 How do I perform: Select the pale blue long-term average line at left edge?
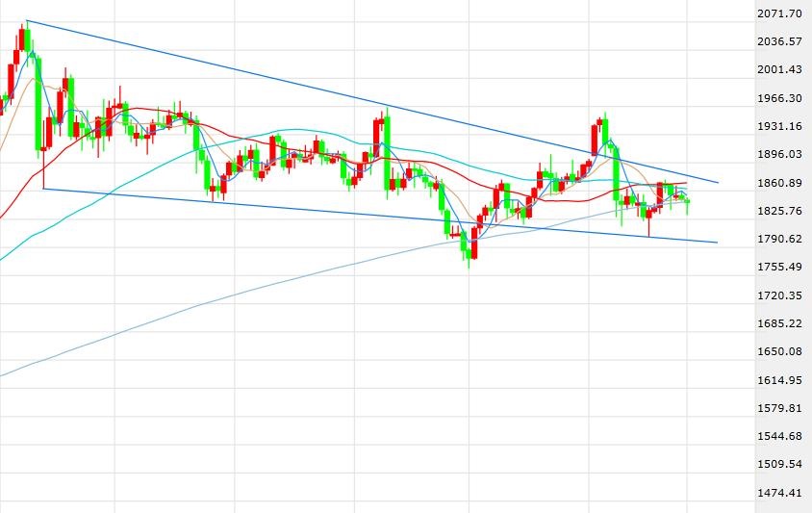pos(3,374)
